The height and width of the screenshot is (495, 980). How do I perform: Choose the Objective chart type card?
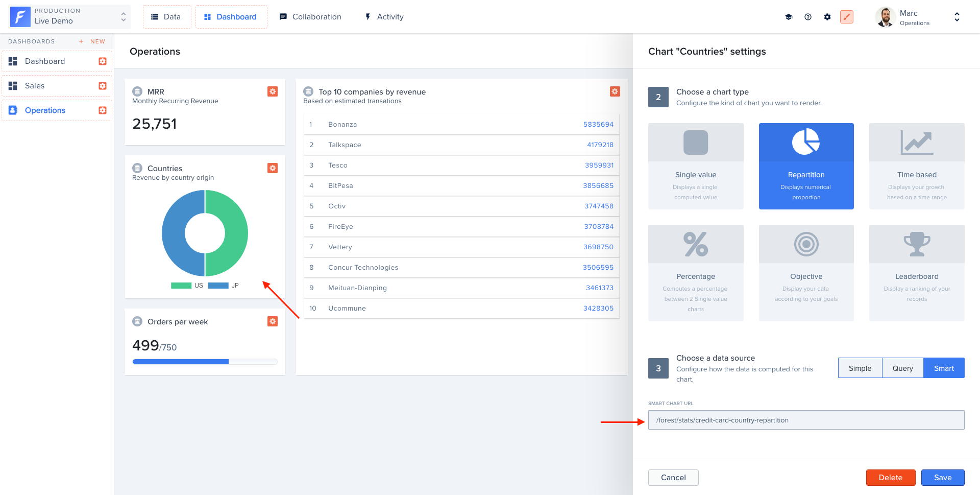pyautogui.click(x=806, y=273)
